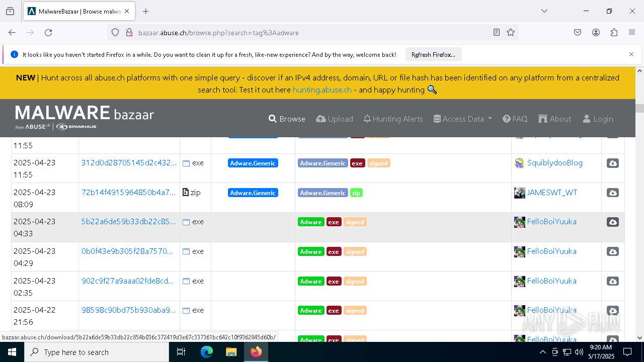
Task: Download sample 902c9f27a9aaa02fde8cd via cloud icon
Action: (612, 282)
